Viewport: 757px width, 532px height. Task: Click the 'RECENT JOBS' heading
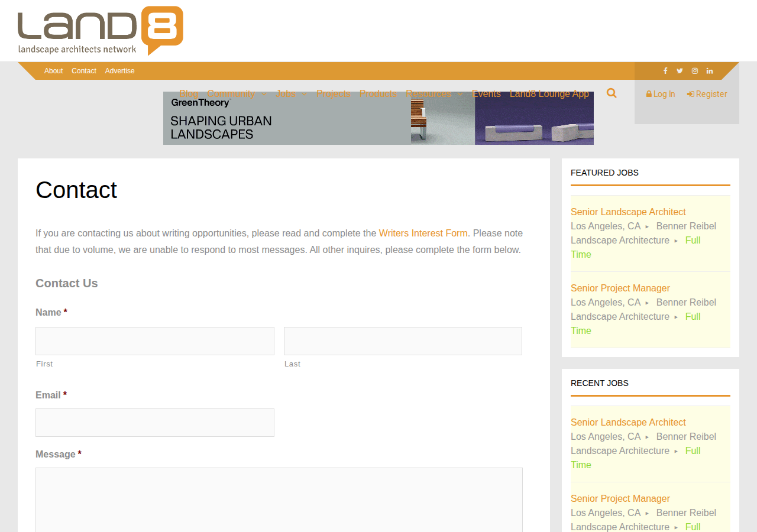click(600, 383)
